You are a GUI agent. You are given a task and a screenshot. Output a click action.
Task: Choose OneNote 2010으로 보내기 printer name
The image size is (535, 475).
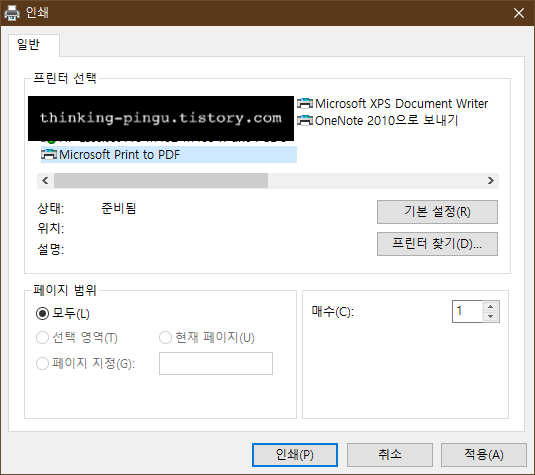pyautogui.click(x=386, y=120)
